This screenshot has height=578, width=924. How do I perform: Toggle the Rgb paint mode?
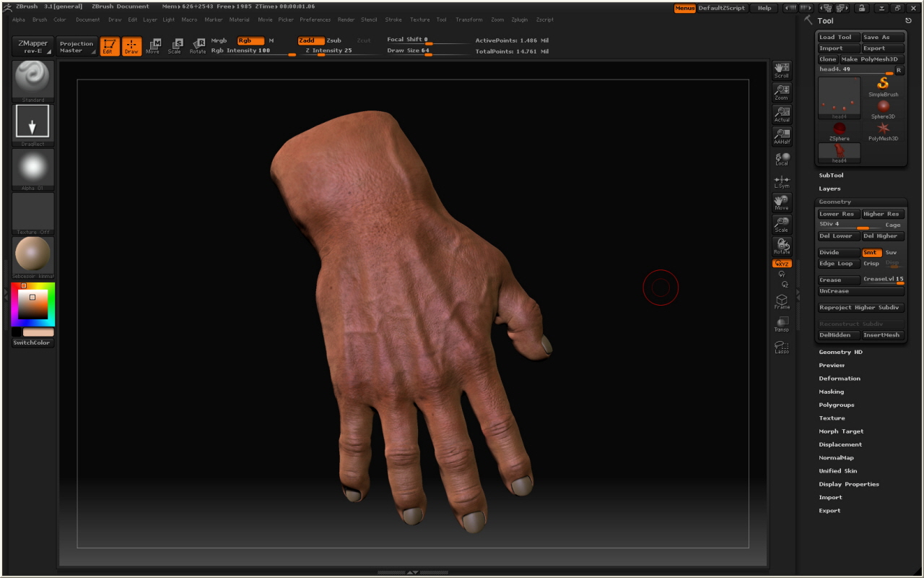(x=250, y=40)
